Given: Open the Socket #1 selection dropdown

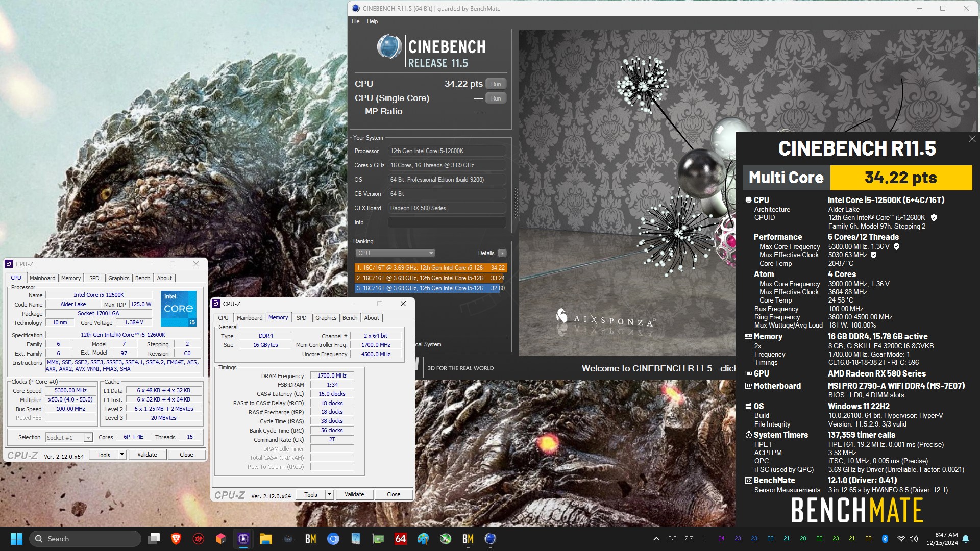Looking at the screenshot, I should 69,438.
